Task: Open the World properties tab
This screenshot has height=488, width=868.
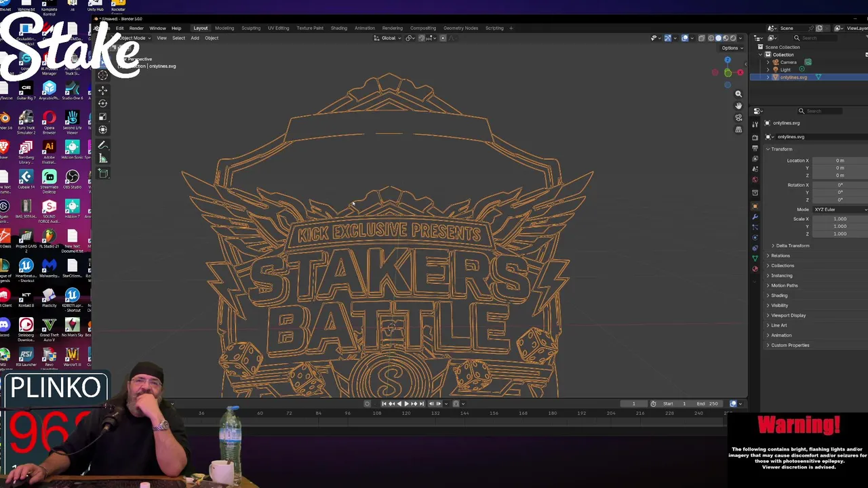Action: click(755, 180)
